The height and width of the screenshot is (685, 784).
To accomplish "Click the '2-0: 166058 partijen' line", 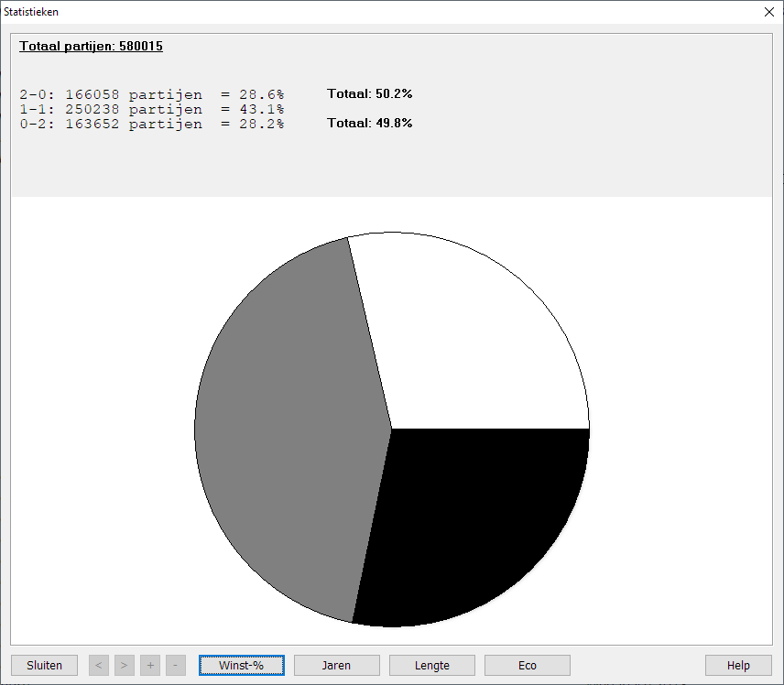I will 151,94.
